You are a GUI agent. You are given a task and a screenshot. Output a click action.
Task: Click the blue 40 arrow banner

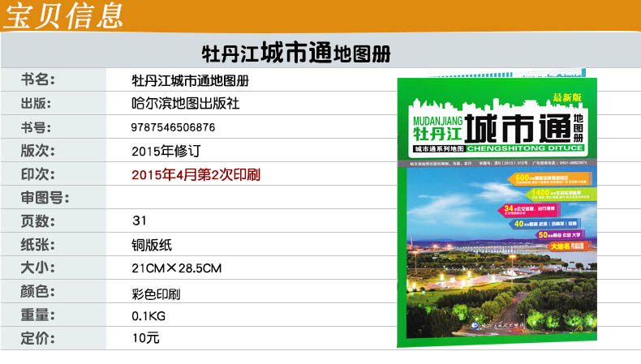pos(545,224)
